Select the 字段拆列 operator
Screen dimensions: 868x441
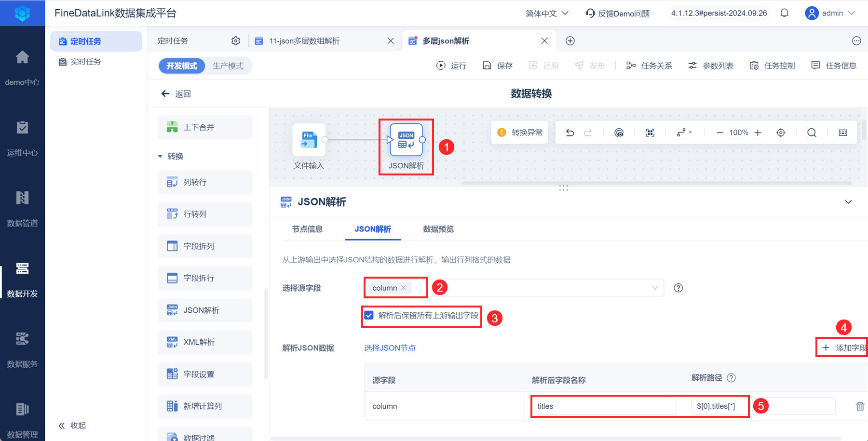click(x=205, y=246)
